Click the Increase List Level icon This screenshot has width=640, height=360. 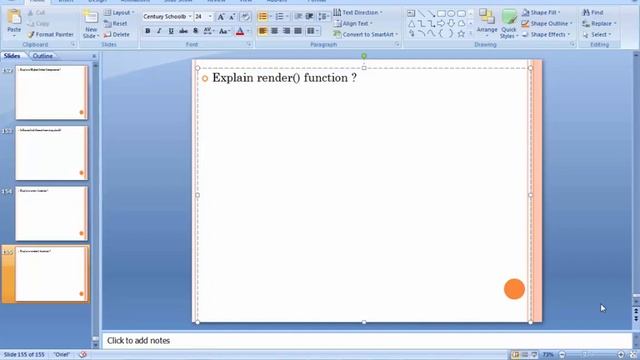309,17
